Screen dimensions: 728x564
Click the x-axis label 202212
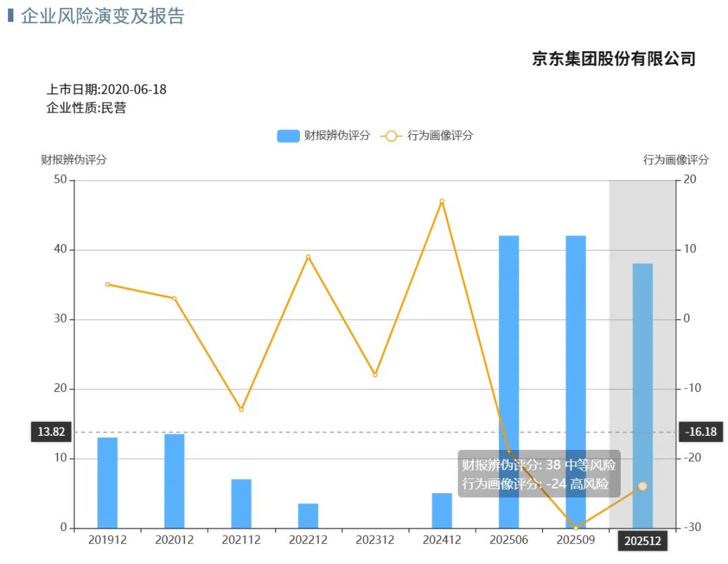tap(308, 540)
